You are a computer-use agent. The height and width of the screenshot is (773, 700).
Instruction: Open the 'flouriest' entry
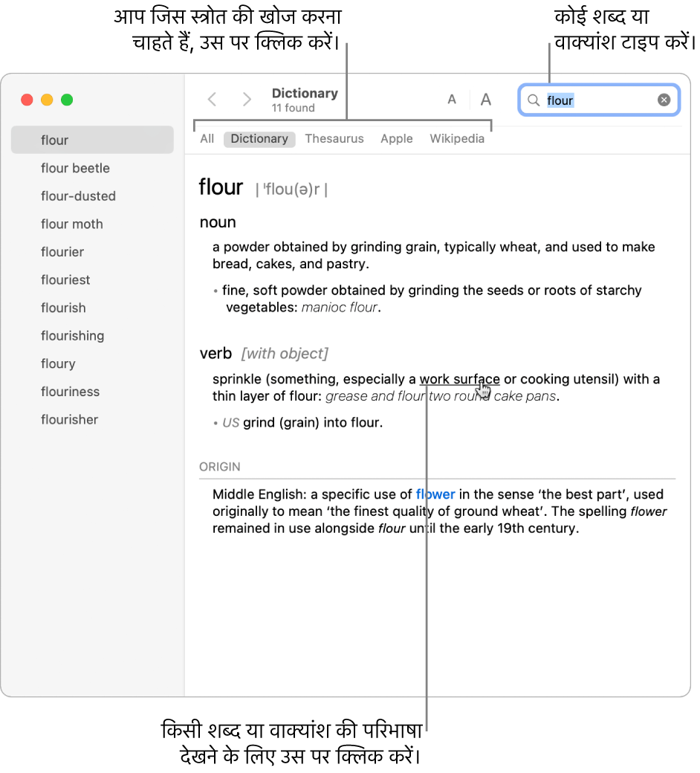coord(65,280)
